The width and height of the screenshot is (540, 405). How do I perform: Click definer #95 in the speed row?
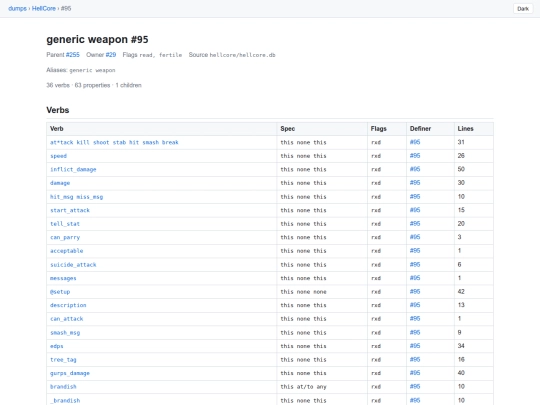tap(415, 156)
